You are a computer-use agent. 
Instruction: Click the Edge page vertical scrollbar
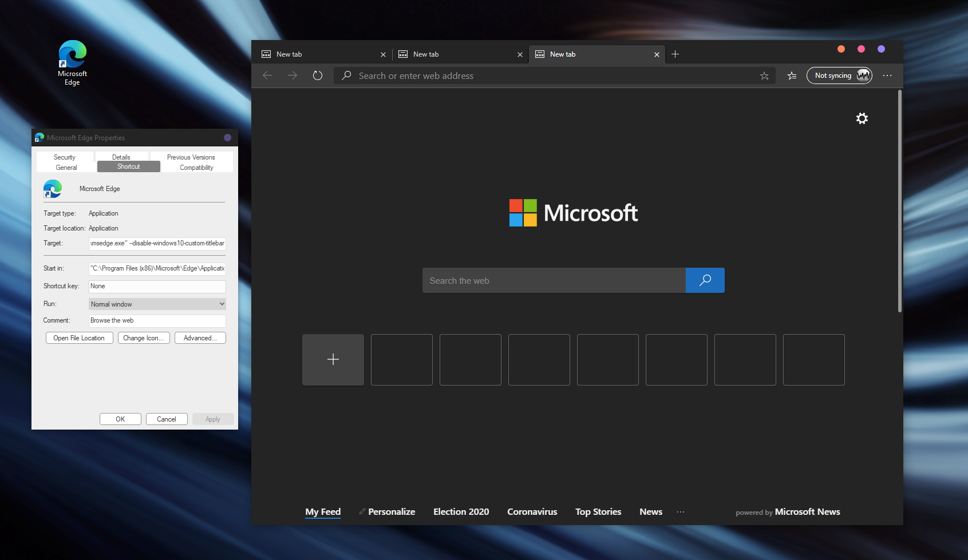(899, 201)
